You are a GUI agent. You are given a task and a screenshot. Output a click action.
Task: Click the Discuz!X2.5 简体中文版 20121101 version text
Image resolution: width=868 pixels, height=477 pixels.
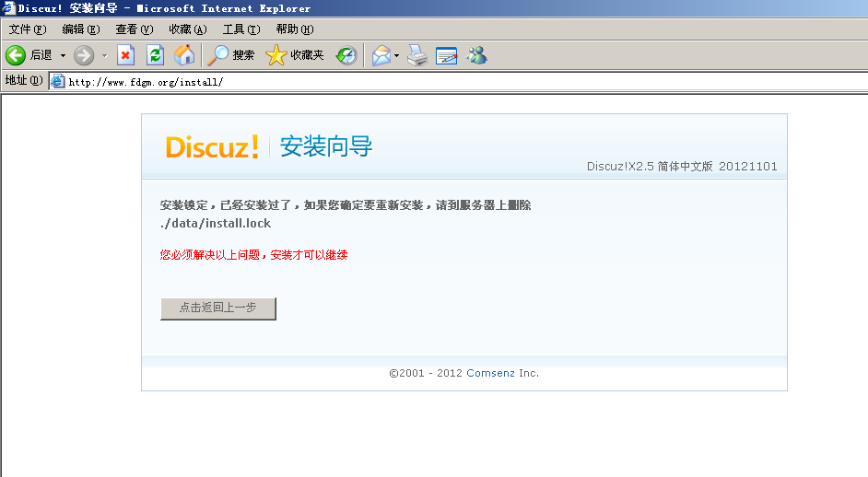(682, 166)
